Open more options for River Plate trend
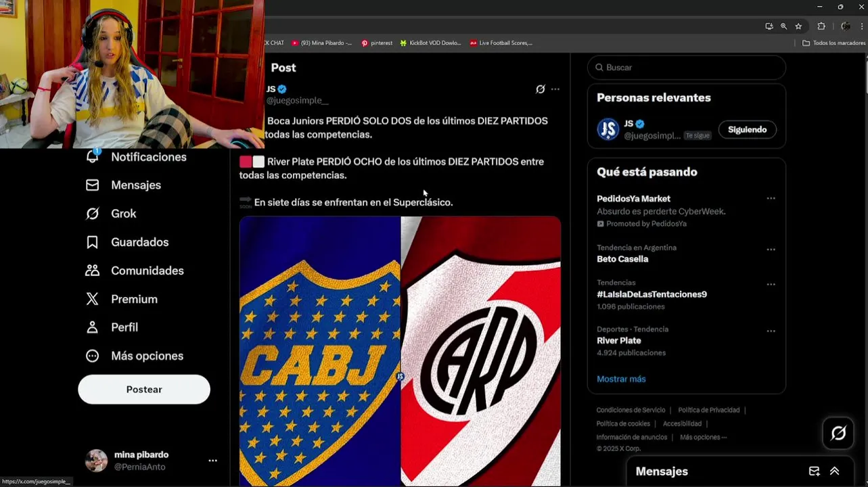Image resolution: width=868 pixels, height=487 pixels. [x=771, y=331]
